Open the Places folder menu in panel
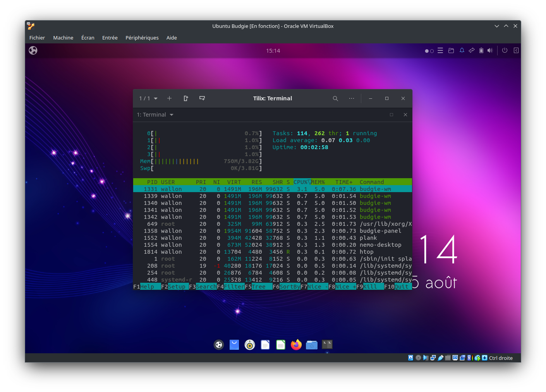The image size is (546, 392). 451,50
